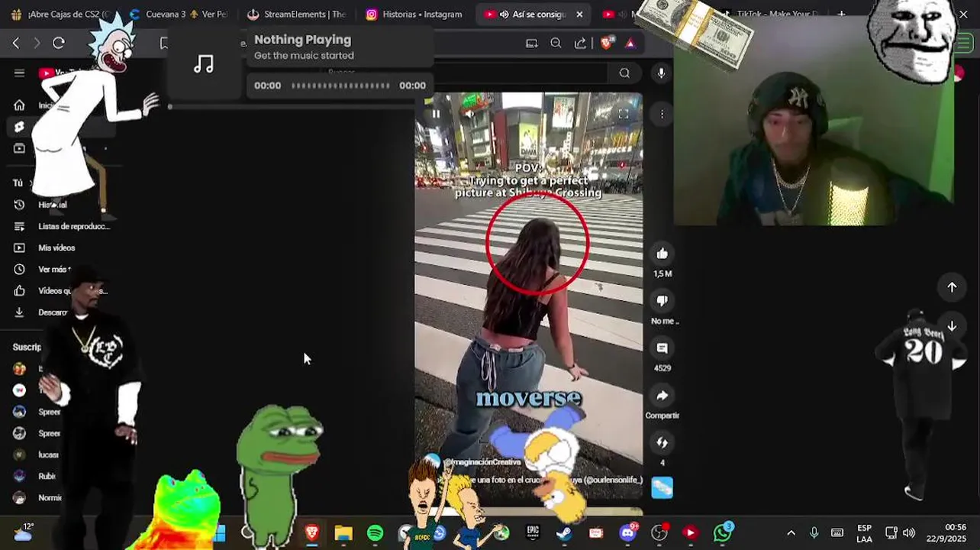Open the volume control in system tray

pos(908,532)
